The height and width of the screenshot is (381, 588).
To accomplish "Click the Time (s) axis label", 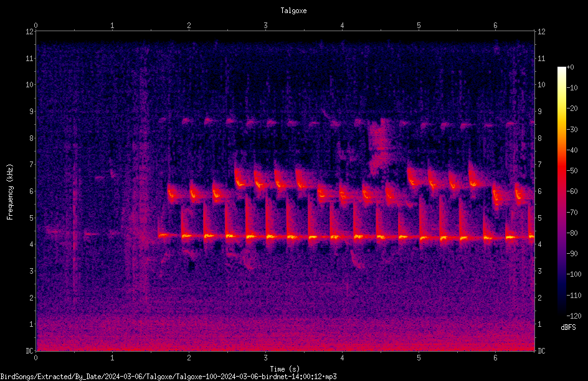I will (285, 369).
